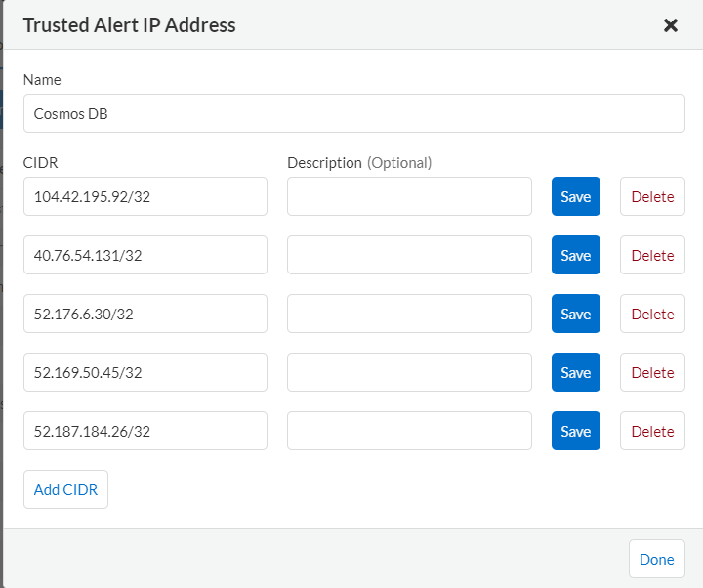Close the Trusted Alert IP Address dialog

tap(671, 25)
